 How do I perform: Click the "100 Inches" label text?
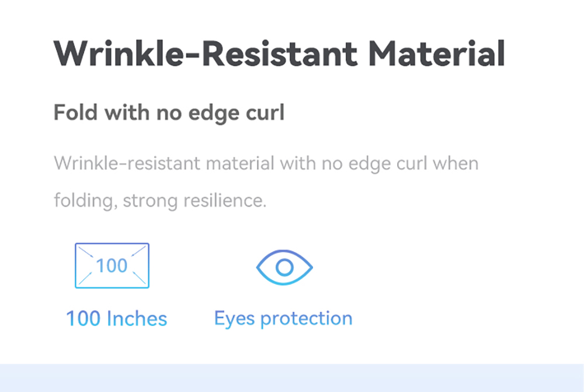116,318
